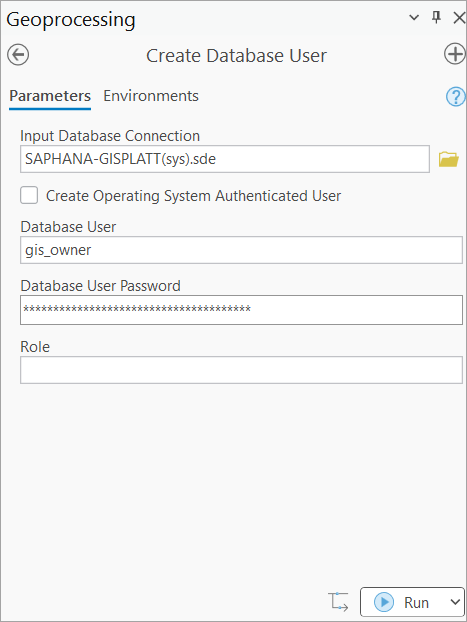Click the plus icon beside the tool title
The image size is (467, 622).
(454, 54)
